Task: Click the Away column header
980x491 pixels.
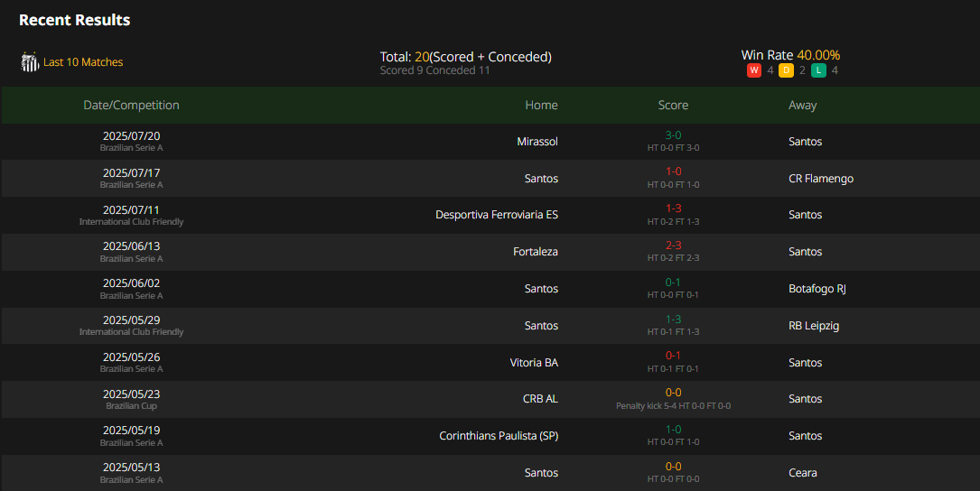Action: pyautogui.click(x=802, y=105)
